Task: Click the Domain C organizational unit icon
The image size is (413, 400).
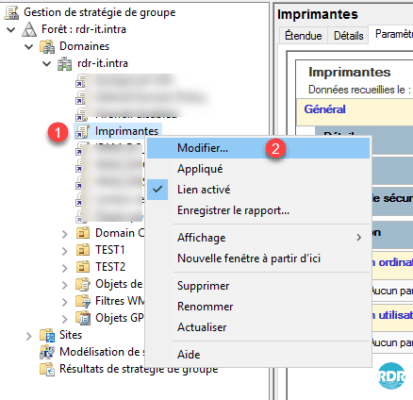Action: pos(82,233)
